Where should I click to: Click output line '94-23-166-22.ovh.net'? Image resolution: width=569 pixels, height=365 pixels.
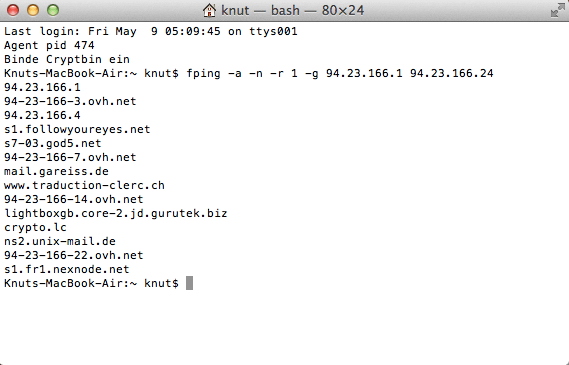[x=74, y=255]
